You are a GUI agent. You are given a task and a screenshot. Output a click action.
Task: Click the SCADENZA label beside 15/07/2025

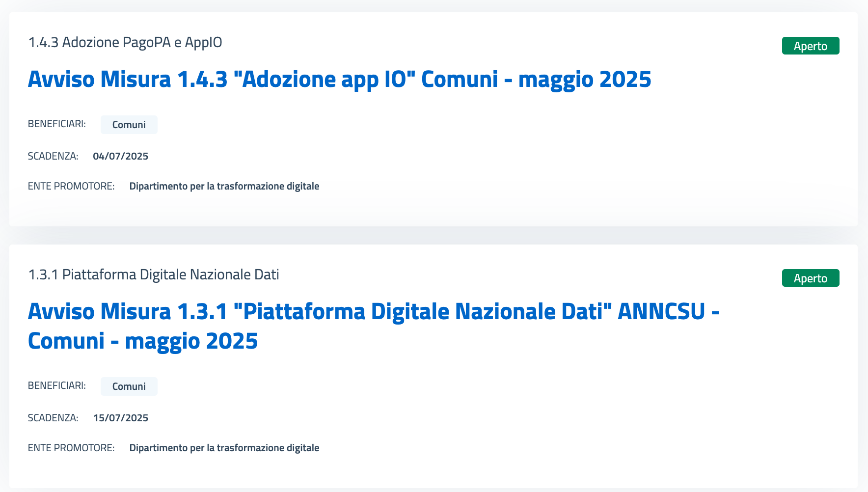(x=53, y=418)
